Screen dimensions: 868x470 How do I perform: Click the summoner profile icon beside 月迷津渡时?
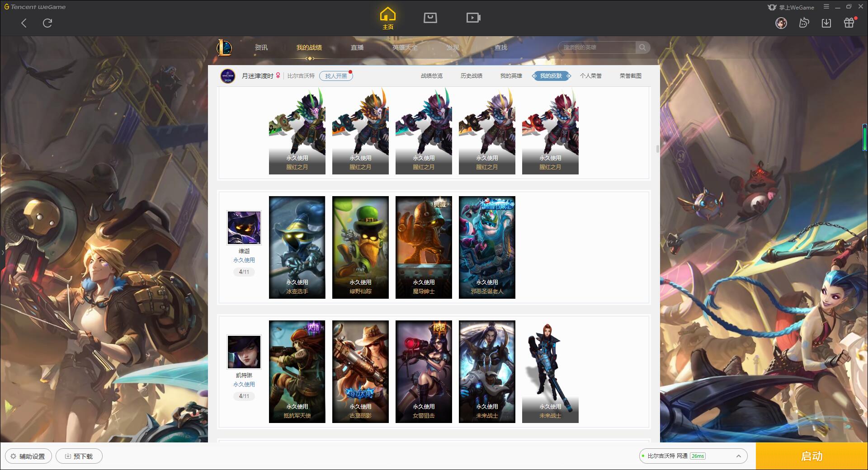[x=228, y=76]
